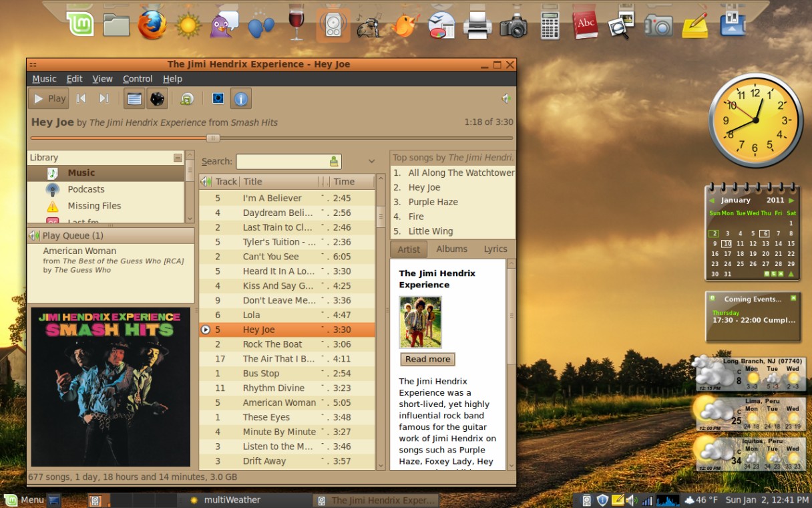812x508 pixels.
Task: Open Linux Mint icon in top dock
Action: coord(80,25)
